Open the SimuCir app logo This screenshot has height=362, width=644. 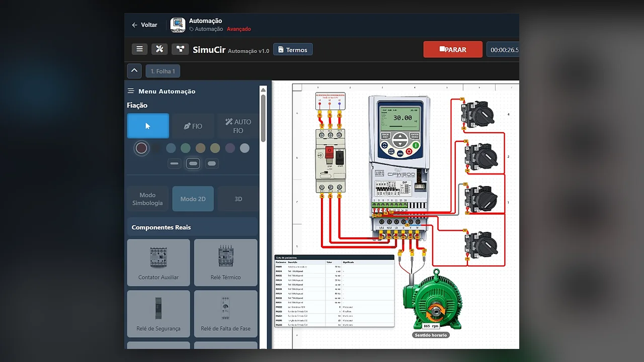point(178,25)
